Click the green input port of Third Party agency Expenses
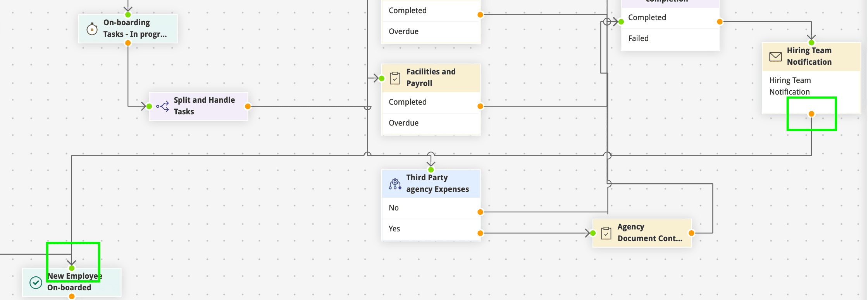The height and width of the screenshot is (300, 868). pos(431,170)
